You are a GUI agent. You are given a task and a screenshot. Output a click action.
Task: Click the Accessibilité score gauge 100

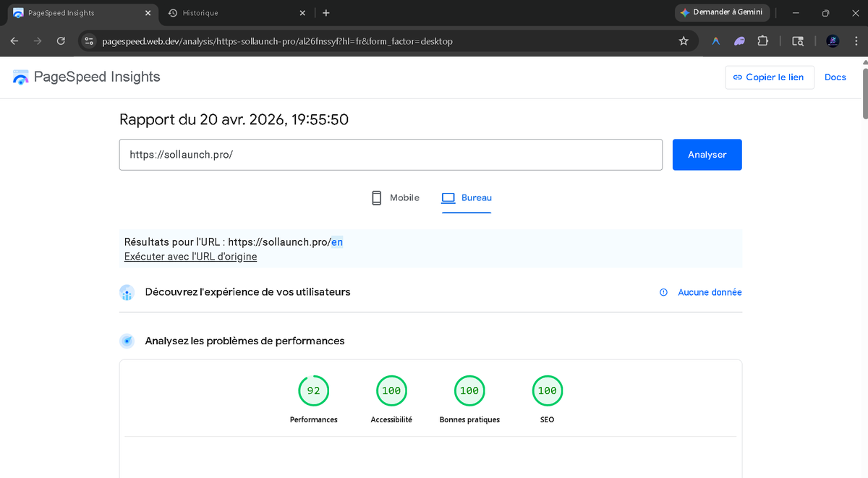coord(391,390)
